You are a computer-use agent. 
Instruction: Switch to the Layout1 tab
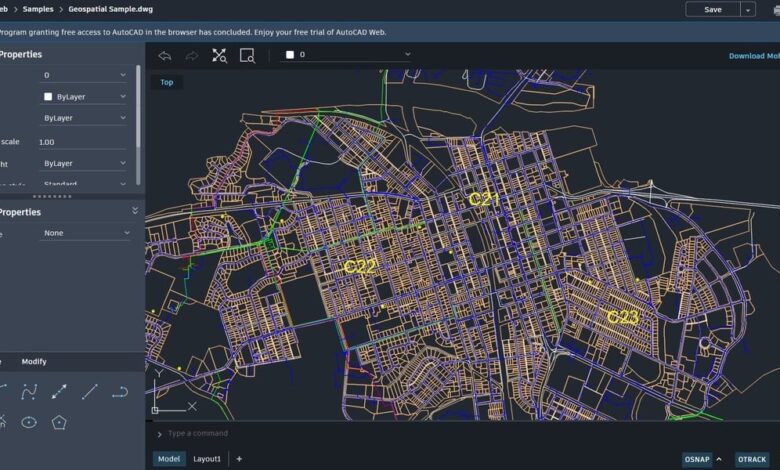coord(207,459)
